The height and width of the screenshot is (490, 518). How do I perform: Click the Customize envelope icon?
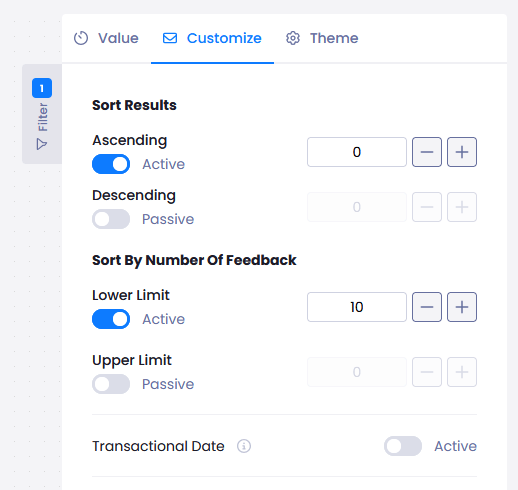170,38
